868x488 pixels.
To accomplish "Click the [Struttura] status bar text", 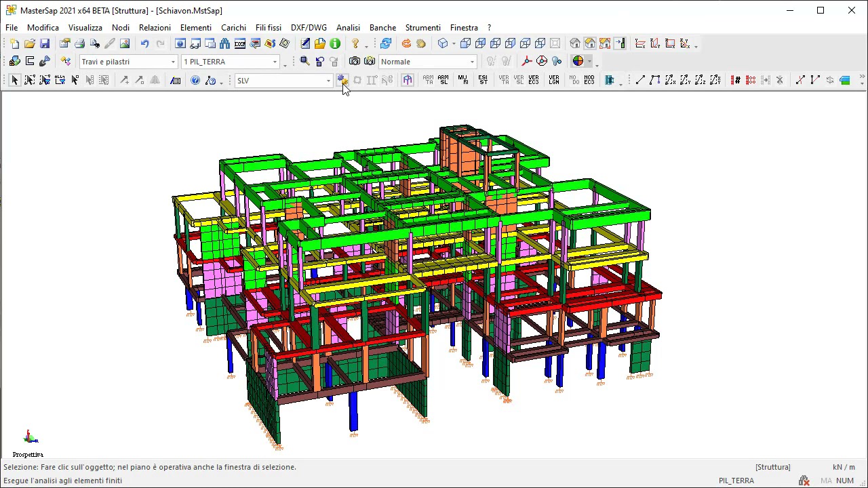I will pos(773,467).
